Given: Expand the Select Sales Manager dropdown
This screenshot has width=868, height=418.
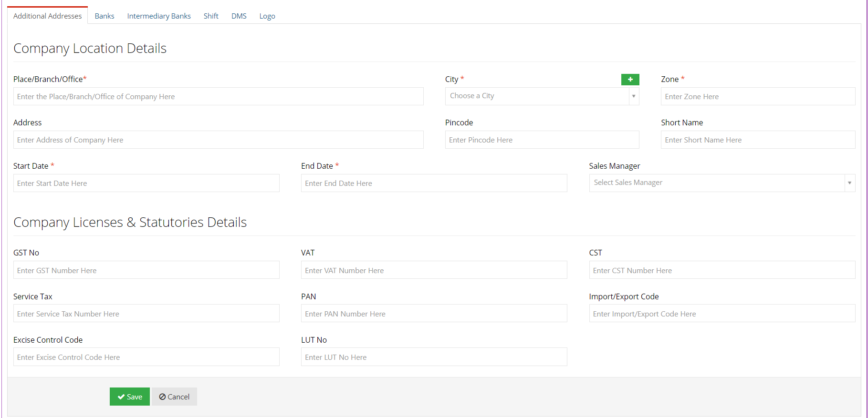Looking at the screenshot, I should (x=722, y=183).
